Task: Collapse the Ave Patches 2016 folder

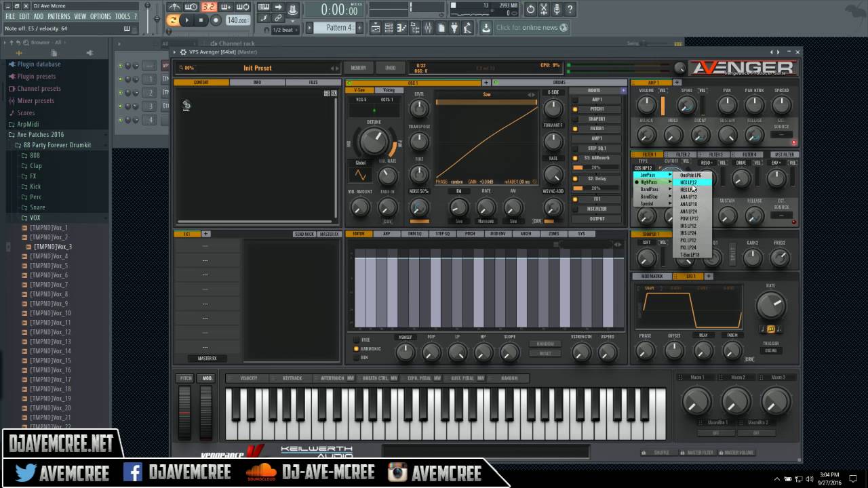Action: tap(39, 134)
